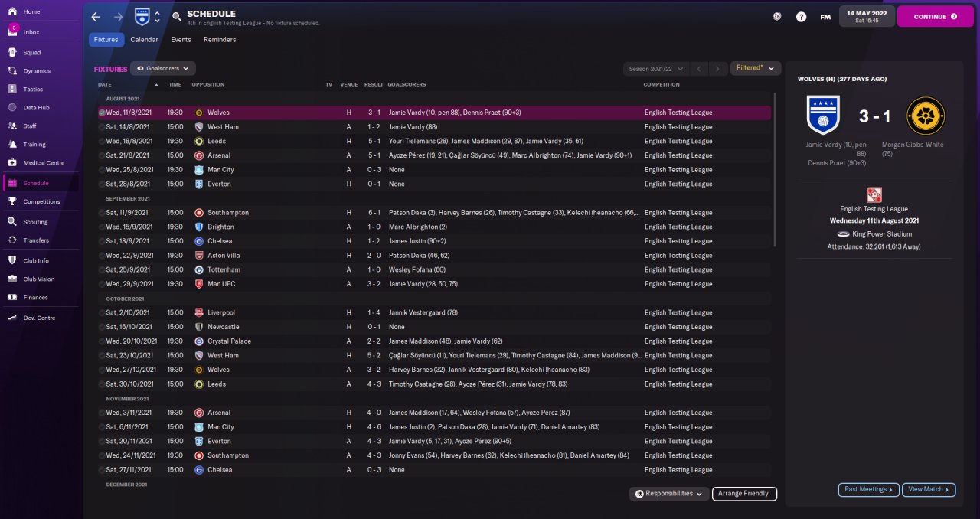980x519 pixels.
Task: Click the 14 May 2022 date box
Action: (x=867, y=16)
